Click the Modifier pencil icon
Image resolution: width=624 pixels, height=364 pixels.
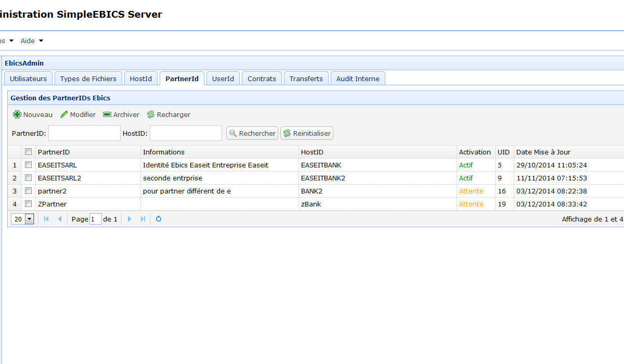(64, 114)
